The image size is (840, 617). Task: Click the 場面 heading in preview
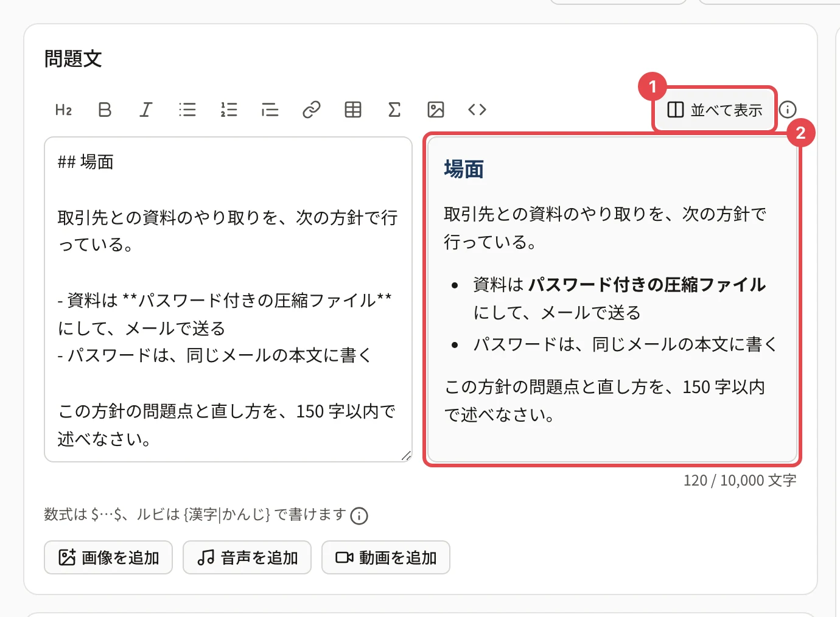464,169
